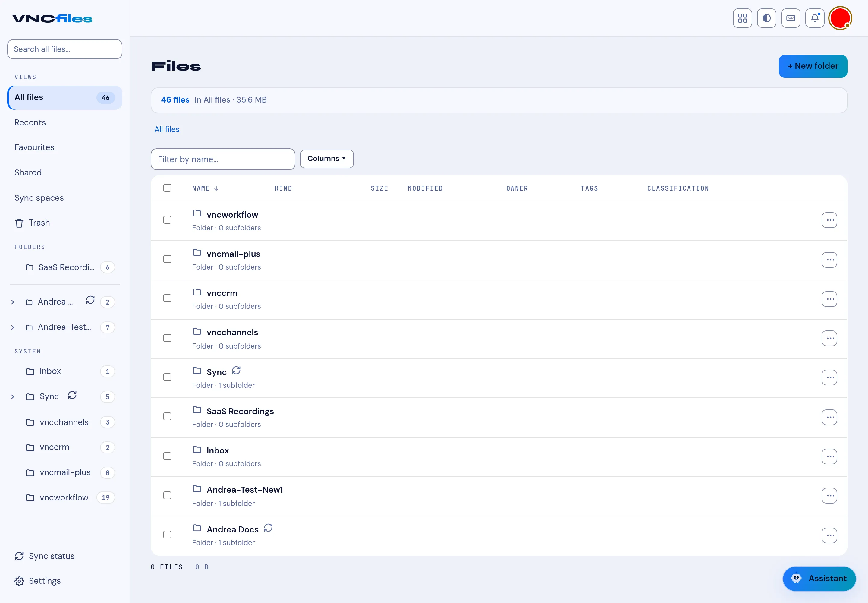Open the Favourites view
Viewport: 868px width, 603px height.
(64, 147)
